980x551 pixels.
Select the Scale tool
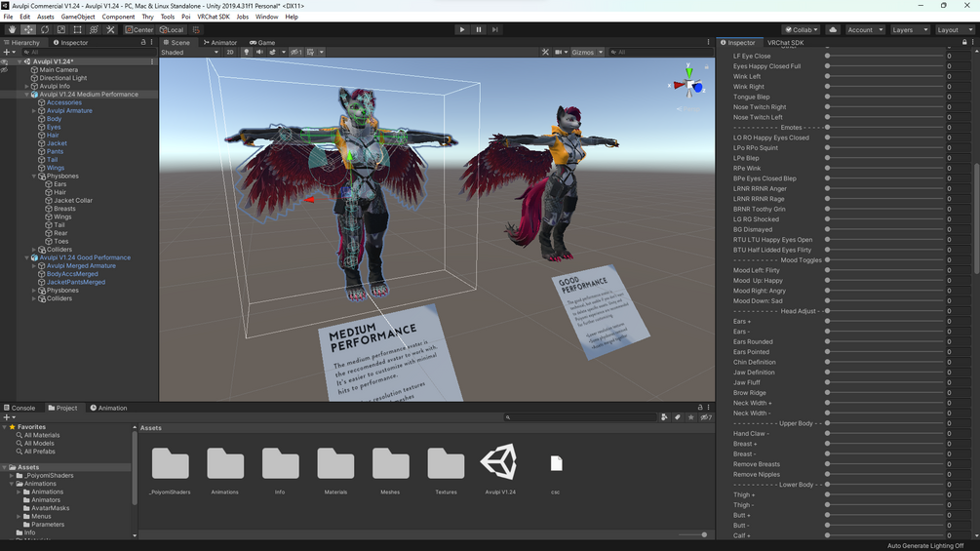(x=60, y=29)
